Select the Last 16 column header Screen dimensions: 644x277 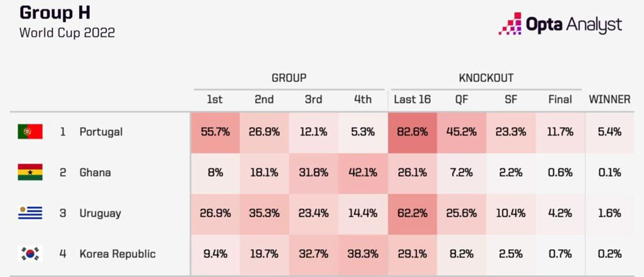pyautogui.click(x=412, y=99)
